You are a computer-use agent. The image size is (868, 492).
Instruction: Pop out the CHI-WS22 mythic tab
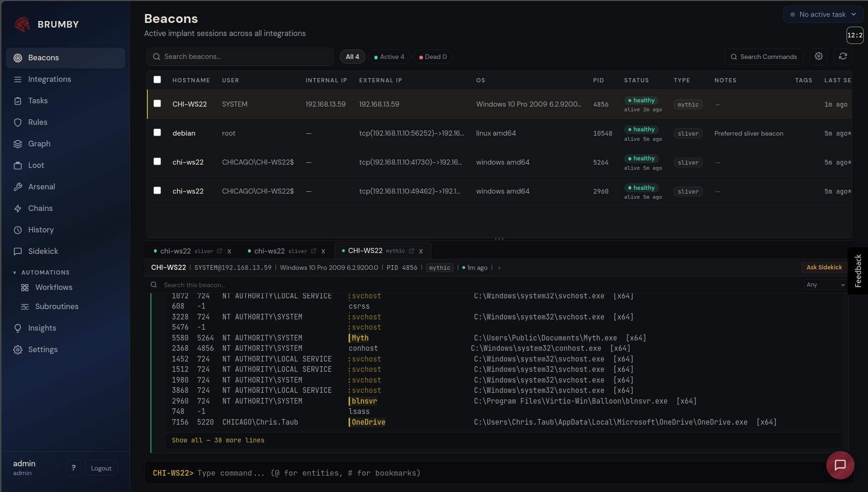[x=411, y=251]
